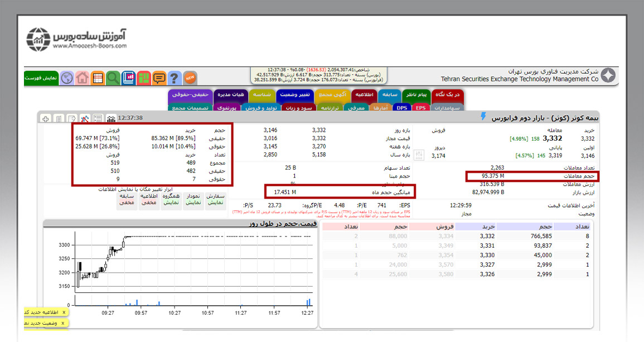The image size is (644, 342).
Task: Switch to the حقیقی-حقوقی tab
Action: click(x=191, y=95)
